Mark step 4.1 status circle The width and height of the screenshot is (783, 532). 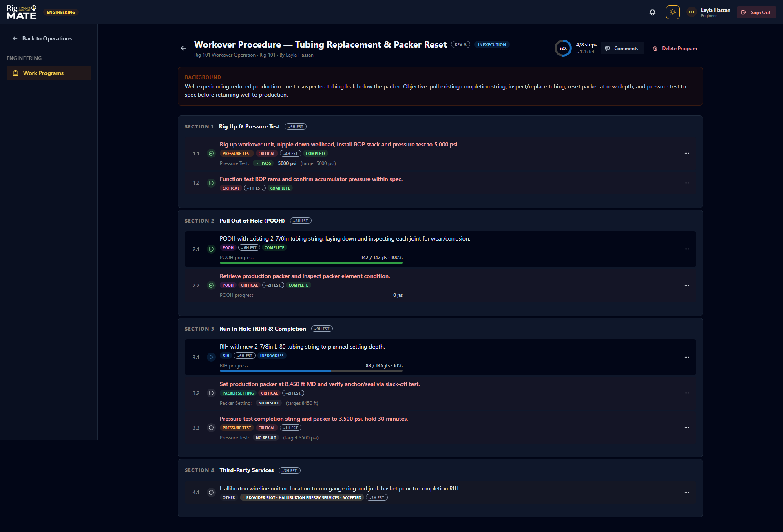pyautogui.click(x=211, y=492)
